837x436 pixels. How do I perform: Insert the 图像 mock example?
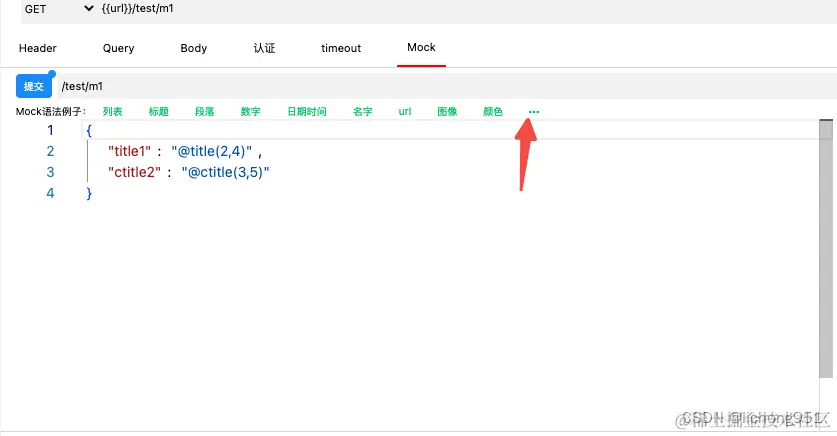tap(447, 112)
